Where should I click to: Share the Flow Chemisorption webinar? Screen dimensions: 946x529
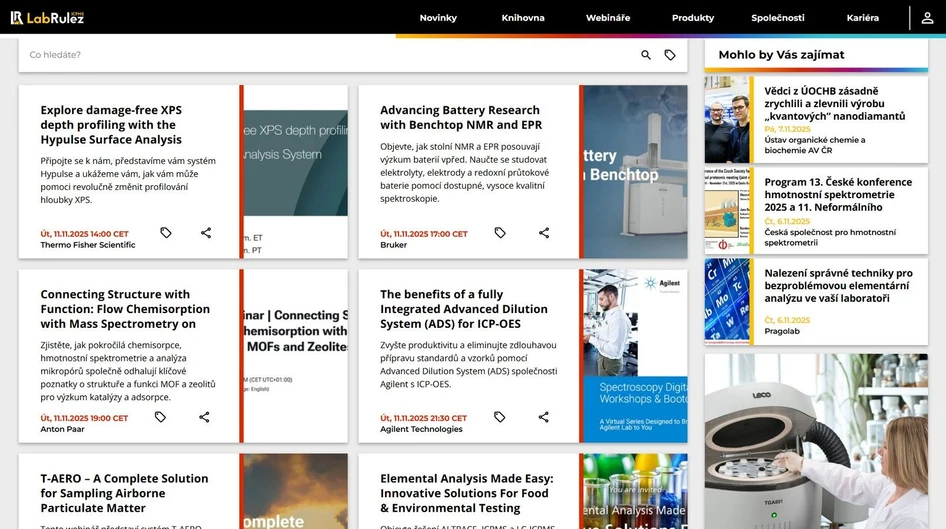point(204,417)
